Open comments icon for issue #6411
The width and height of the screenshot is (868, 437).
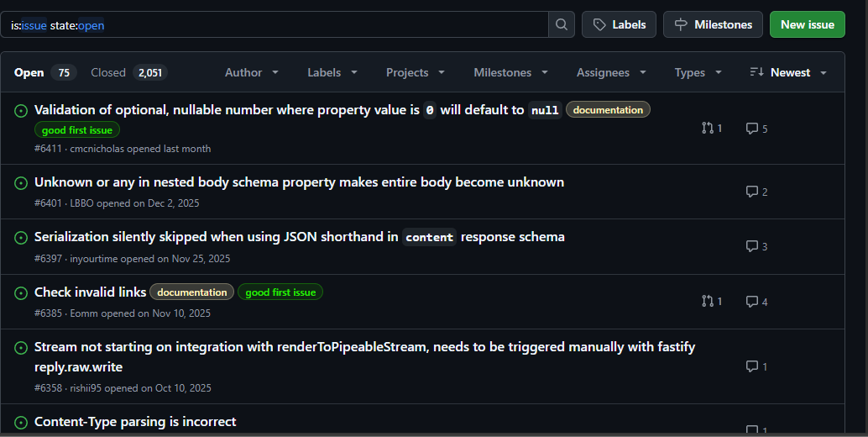tap(752, 129)
